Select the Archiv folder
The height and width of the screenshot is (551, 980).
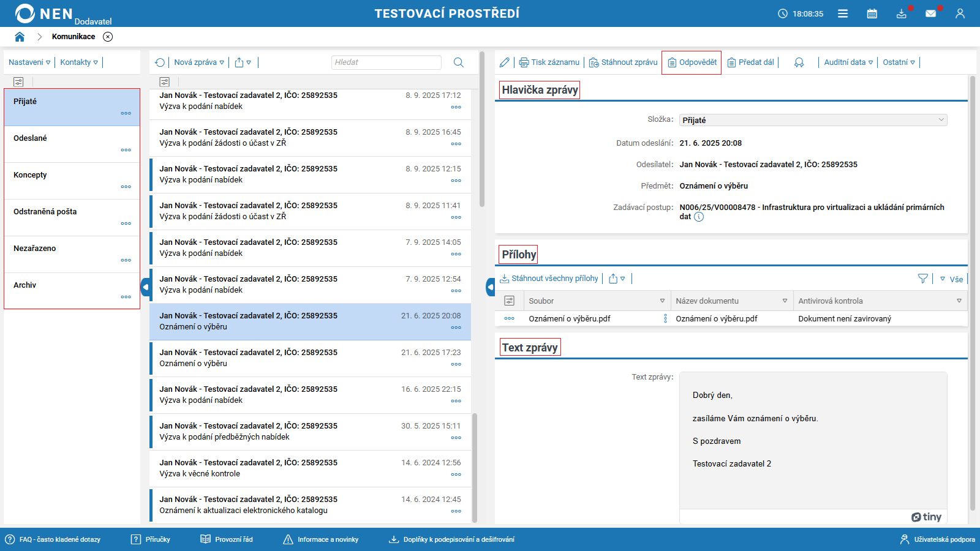[72, 291]
